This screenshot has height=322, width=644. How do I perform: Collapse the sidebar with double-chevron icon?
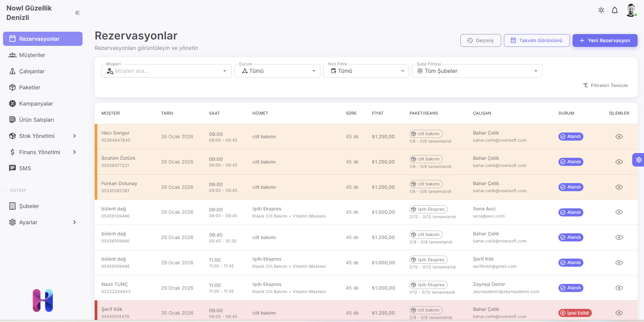pyautogui.click(x=77, y=13)
